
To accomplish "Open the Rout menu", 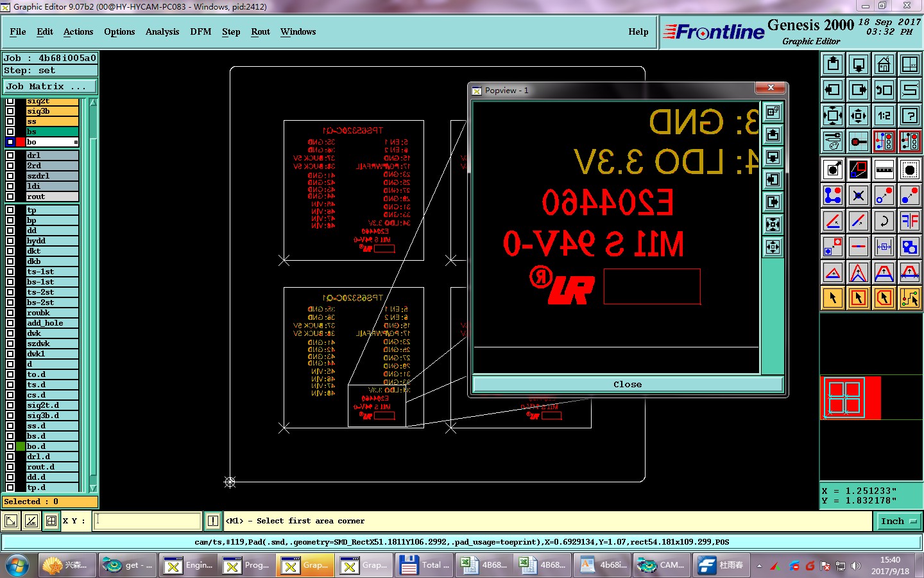I will (x=261, y=31).
